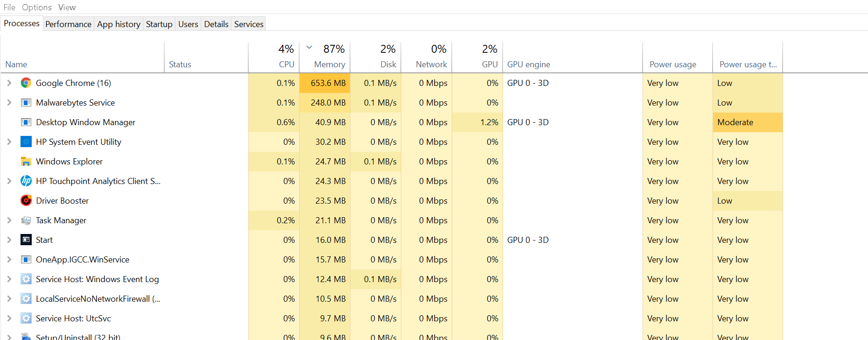The height and width of the screenshot is (340, 868).
Task: Go to the Details tab
Action: point(216,24)
